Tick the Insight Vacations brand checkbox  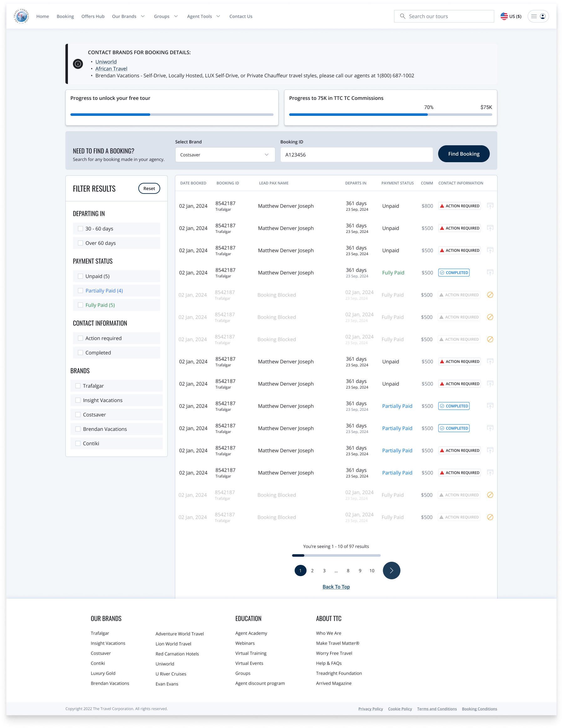click(78, 400)
